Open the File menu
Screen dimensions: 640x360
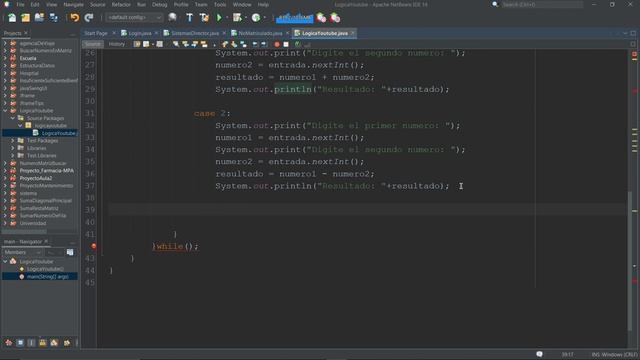[20, 4]
